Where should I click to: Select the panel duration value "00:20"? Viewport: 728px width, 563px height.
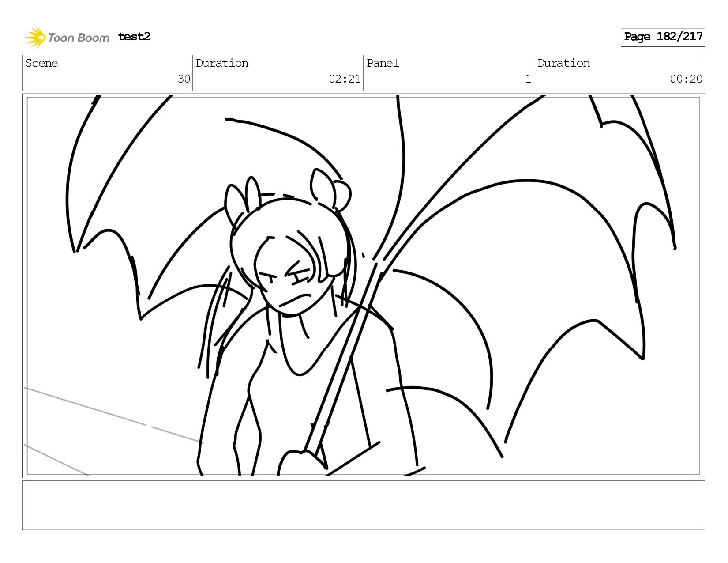click(686, 79)
